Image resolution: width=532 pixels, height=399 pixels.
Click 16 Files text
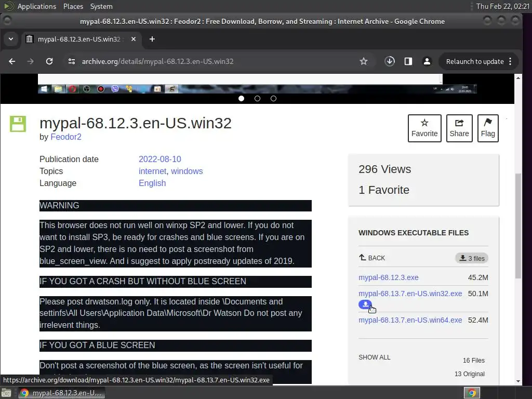[474, 361]
